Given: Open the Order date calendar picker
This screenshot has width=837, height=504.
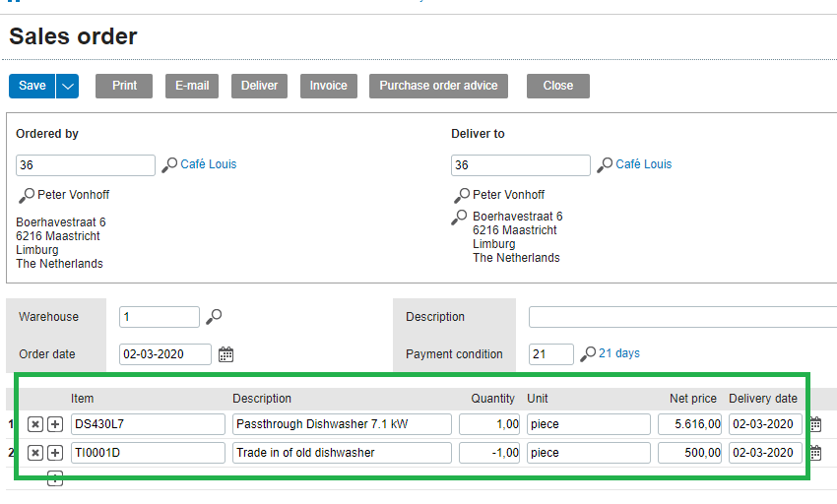Looking at the screenshot, I should point(225,354).
